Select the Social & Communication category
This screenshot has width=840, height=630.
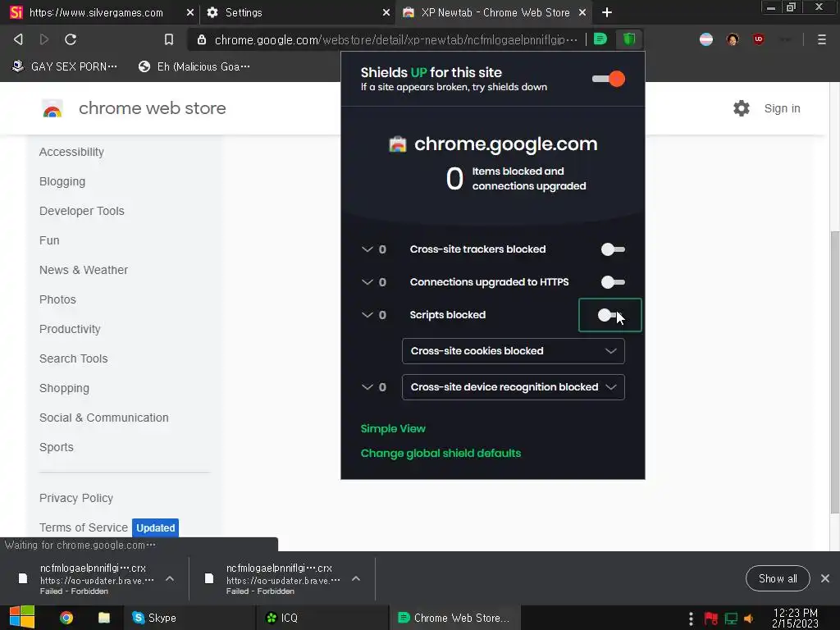[104, 418]
